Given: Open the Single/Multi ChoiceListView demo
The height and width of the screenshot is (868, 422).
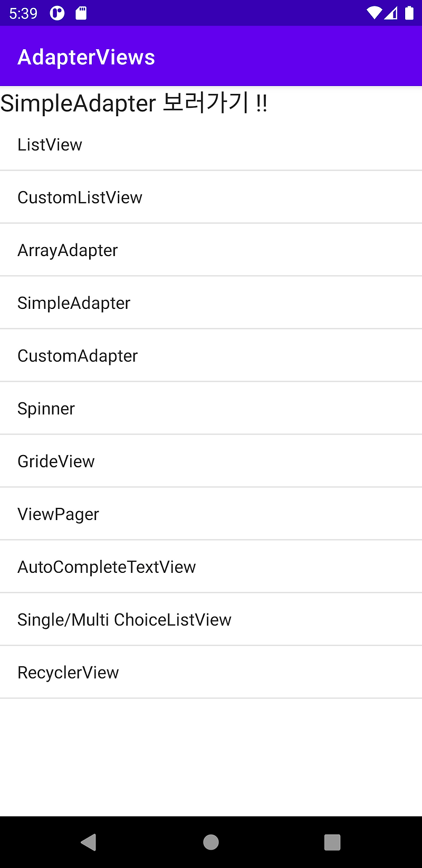Looking at the screenshot, I should [x=124, y=619].
